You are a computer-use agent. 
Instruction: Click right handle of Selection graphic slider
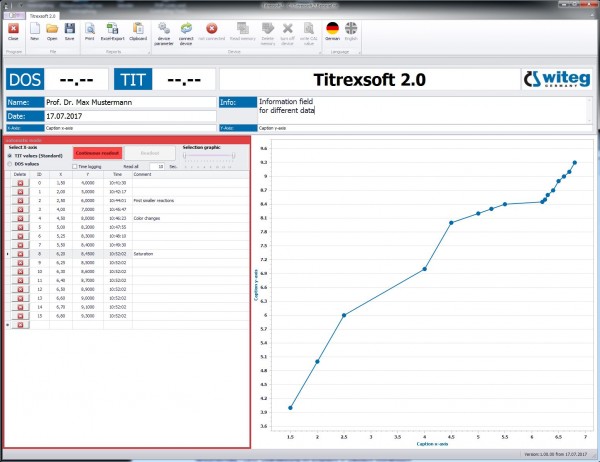(x=233, y=156)
